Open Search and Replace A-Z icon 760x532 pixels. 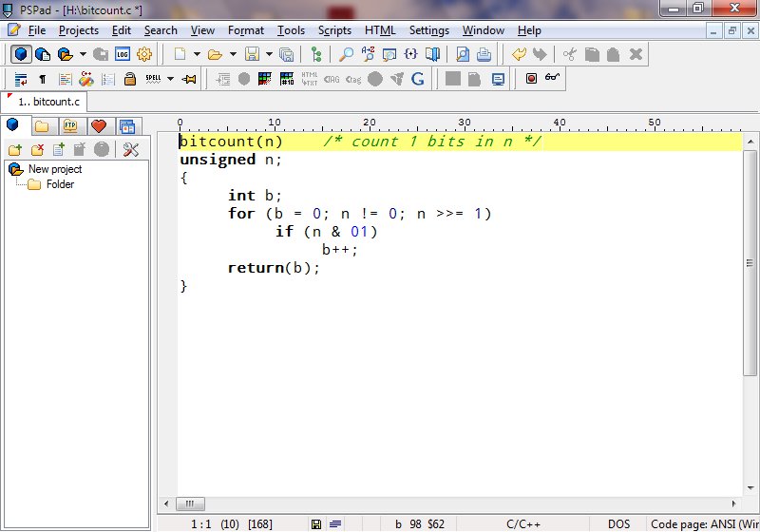(368, 54)
